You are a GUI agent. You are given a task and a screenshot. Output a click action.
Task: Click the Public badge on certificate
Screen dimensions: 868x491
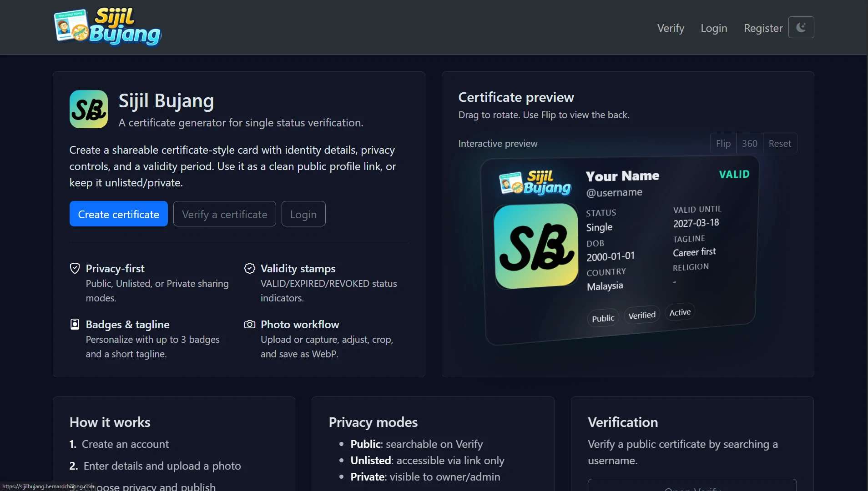pyautogui.click(x=603, y=318)
